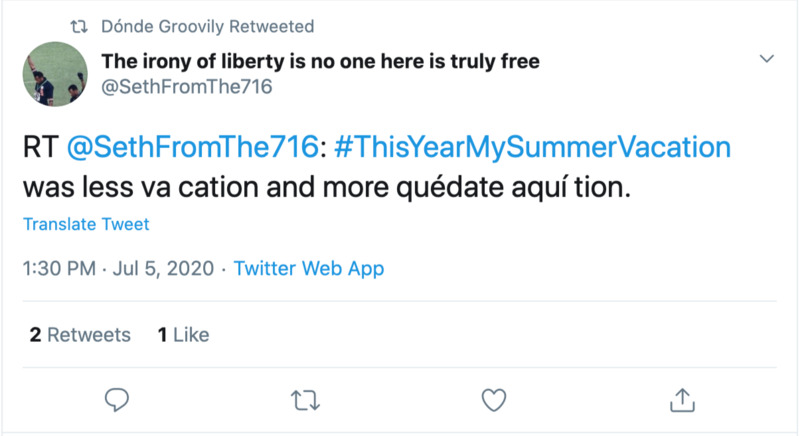View the 2 Retweets list
800x436 pixels.
coord(80,335)
